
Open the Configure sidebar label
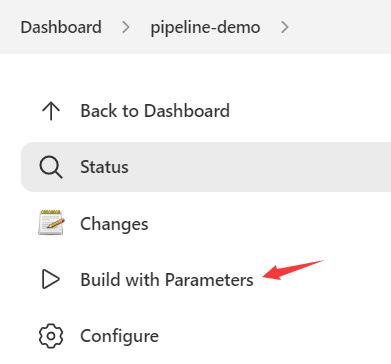(120, 336)
